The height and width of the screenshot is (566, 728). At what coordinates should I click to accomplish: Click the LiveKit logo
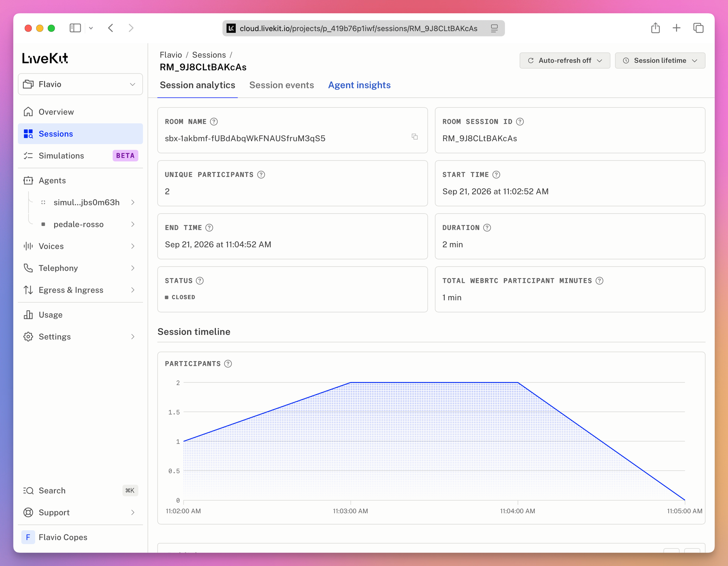pos(45,58)
